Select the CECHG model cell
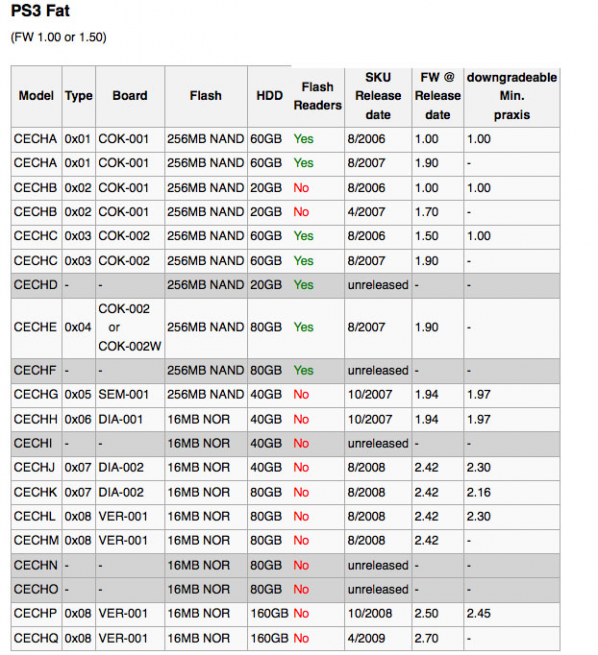598x655 pixels. coord(36,394)
